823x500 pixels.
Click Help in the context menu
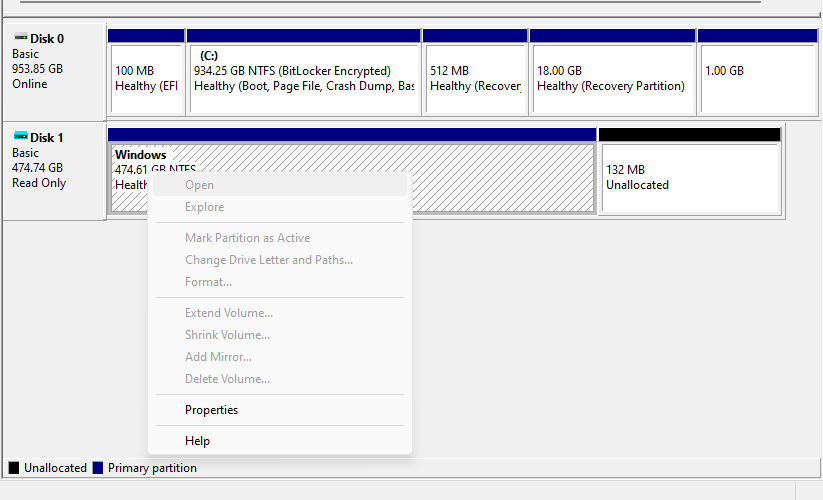280,441
